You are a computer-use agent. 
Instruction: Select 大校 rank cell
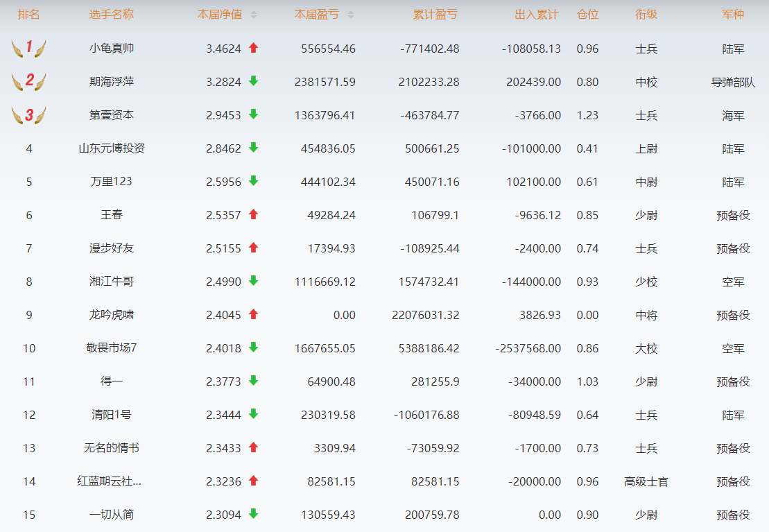646,348
